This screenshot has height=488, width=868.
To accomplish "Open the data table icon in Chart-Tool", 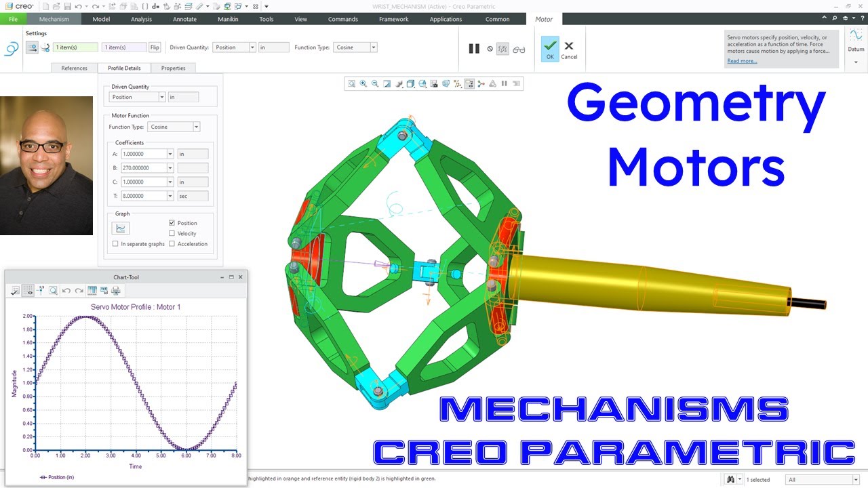I will [x=92, y=291].
